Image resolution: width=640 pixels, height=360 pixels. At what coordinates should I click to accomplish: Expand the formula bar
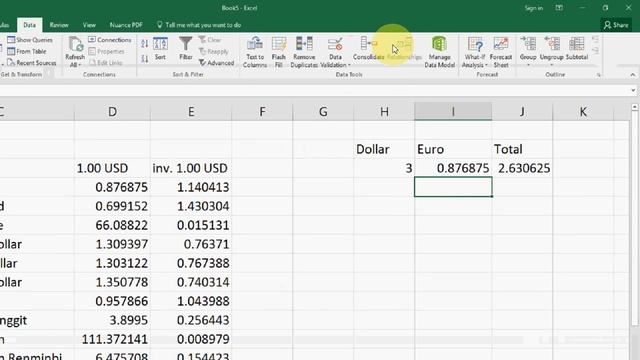pyautogui.click(x=633, y=90)
